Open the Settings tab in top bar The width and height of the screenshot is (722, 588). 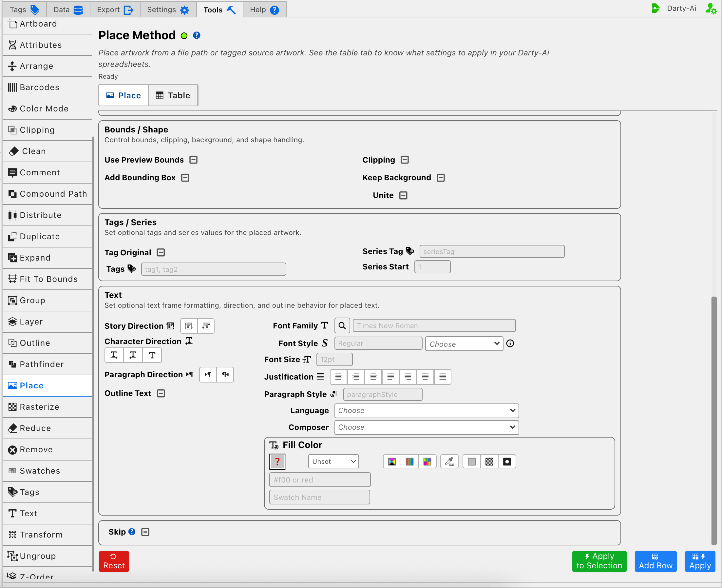pos(168,10)
